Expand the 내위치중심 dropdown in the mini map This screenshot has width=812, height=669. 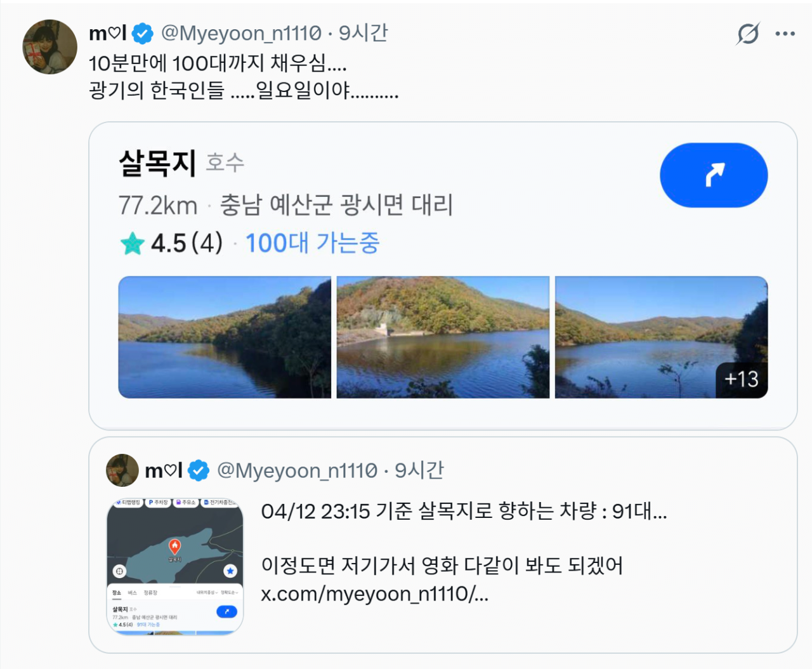[x=206, y=593]
